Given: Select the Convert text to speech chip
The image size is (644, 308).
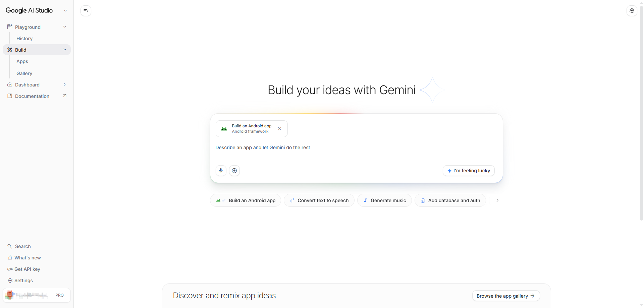Looking at the screenshot, I should point(319,200).
